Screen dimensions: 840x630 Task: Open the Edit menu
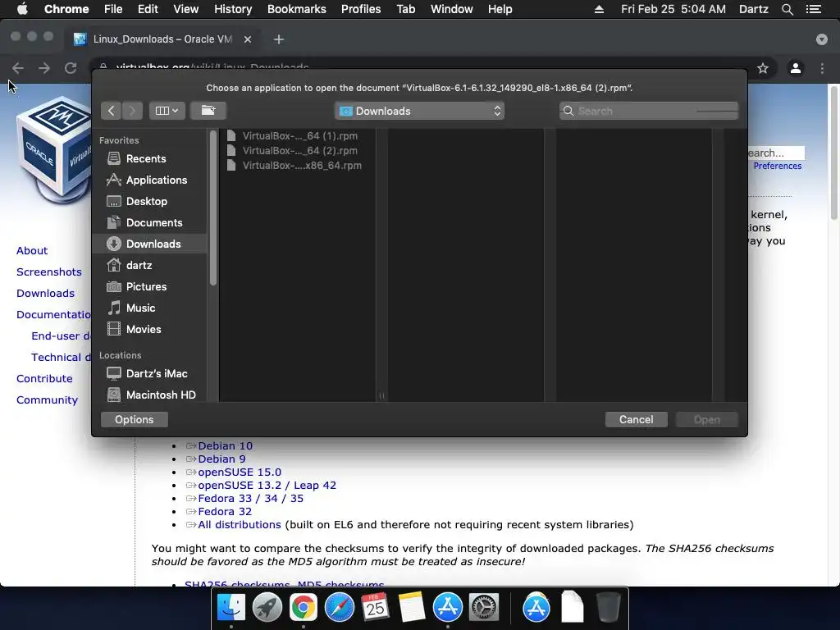pyautogui.click(x=148, y=9)
